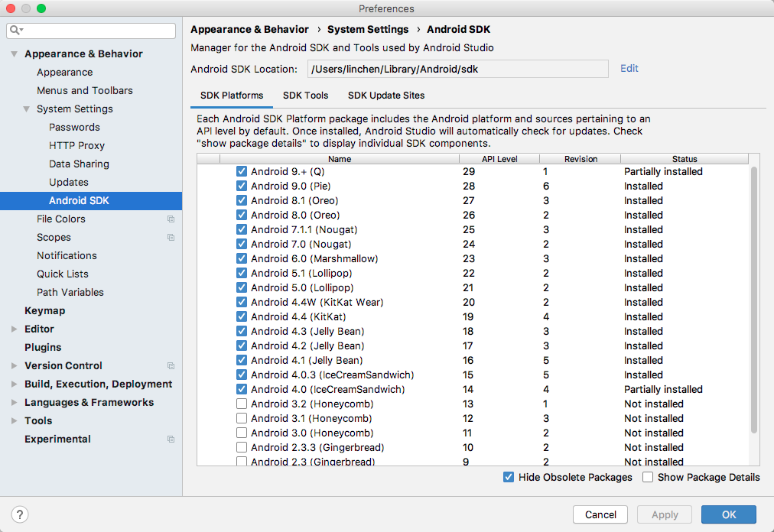Click the project-level icon beside Scopes
The width and height of the screenshot is (774, 532).
point(171,238)
